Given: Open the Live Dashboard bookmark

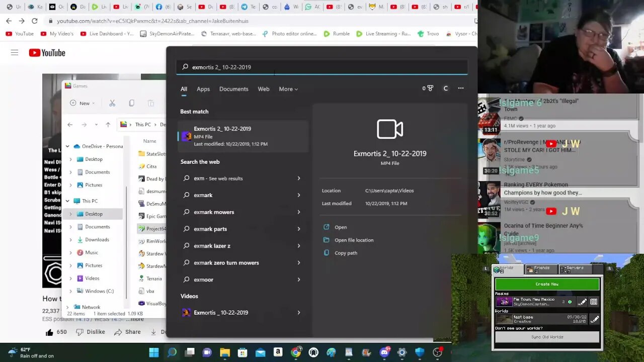Looking at the screenshot, I should 106,34.
